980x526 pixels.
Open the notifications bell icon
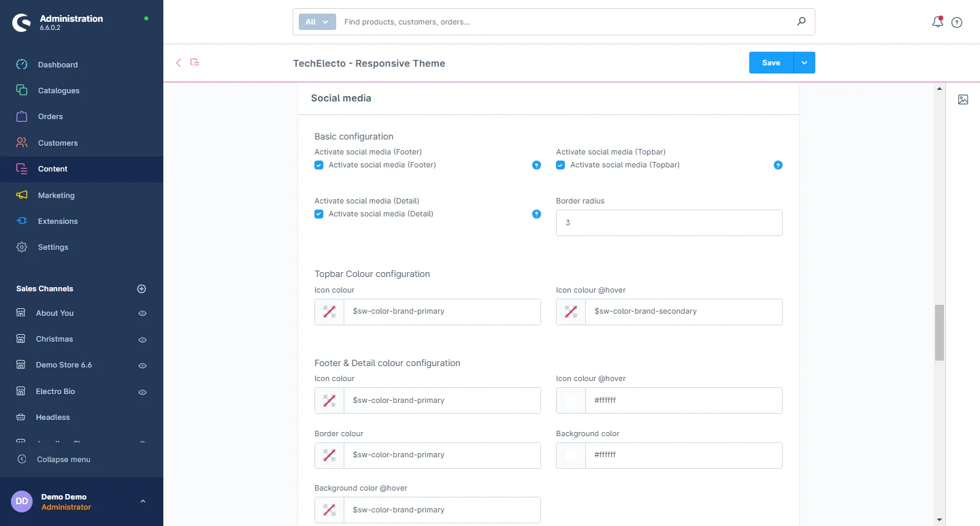[937, 22]
